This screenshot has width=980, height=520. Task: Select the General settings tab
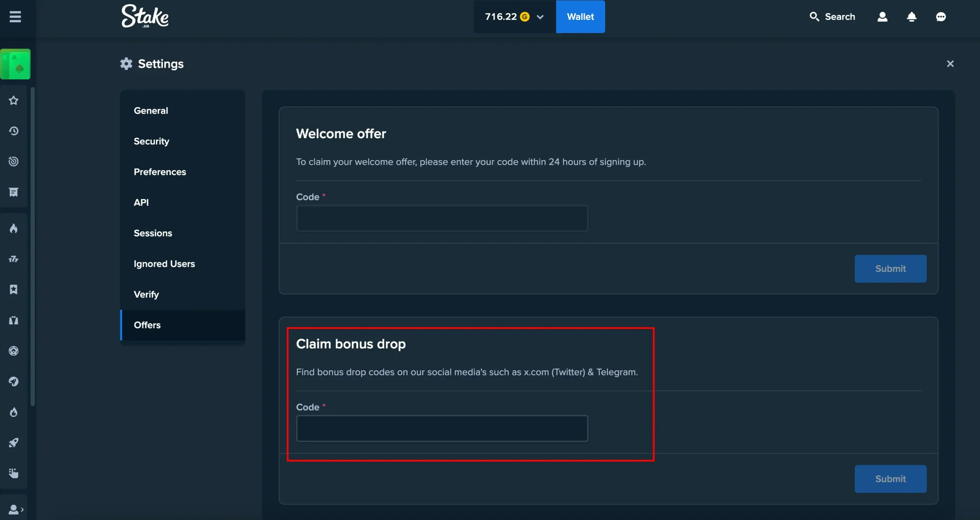150,110
